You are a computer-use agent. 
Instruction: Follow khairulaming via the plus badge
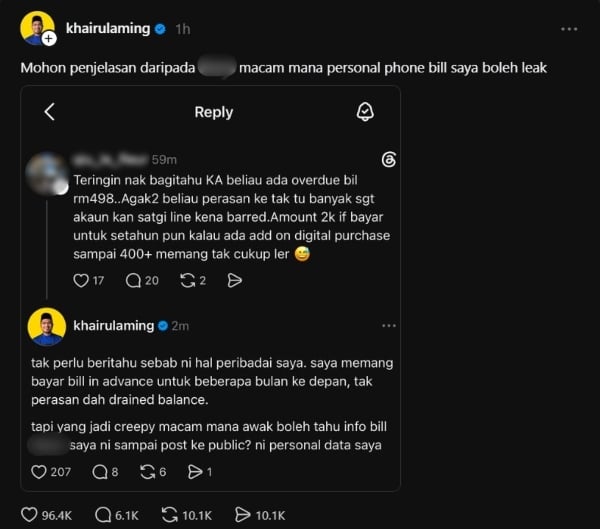pyautogui.click(x=49, y=38)
